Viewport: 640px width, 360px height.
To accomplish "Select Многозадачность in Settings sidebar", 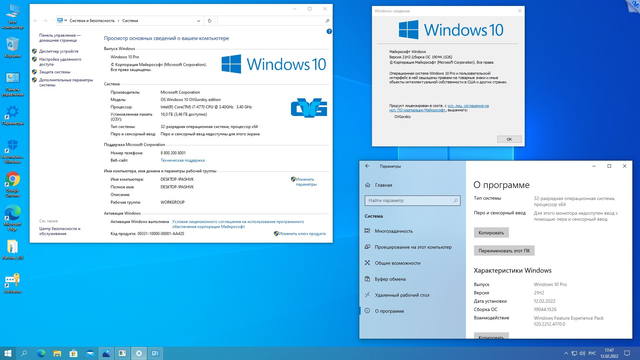I will 393,231.
